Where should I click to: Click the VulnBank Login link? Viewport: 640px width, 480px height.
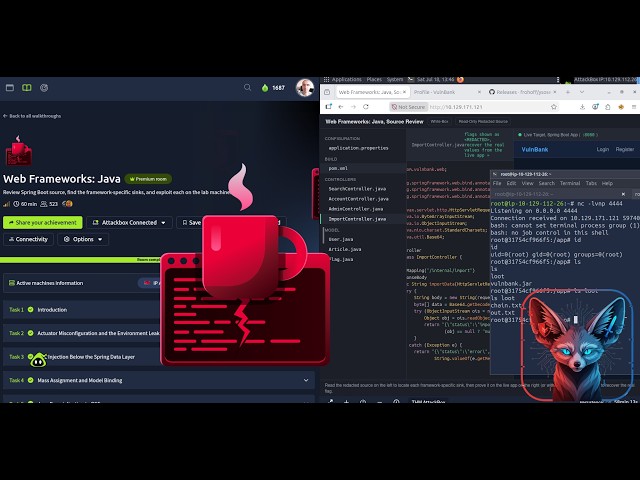pyautogui.click(x=602, y=149)
